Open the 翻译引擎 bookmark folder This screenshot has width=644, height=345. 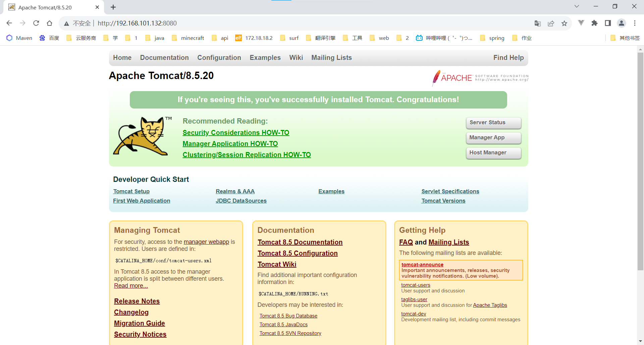[x=321, y=38]
